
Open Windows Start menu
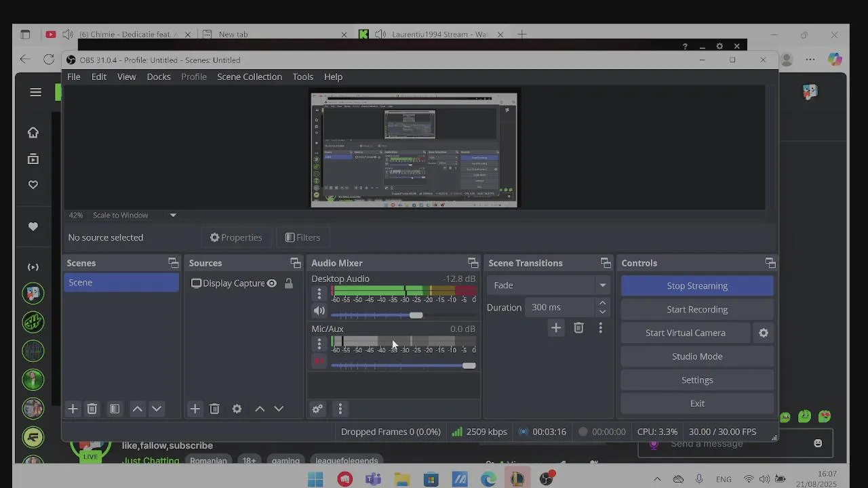(315, 479)
